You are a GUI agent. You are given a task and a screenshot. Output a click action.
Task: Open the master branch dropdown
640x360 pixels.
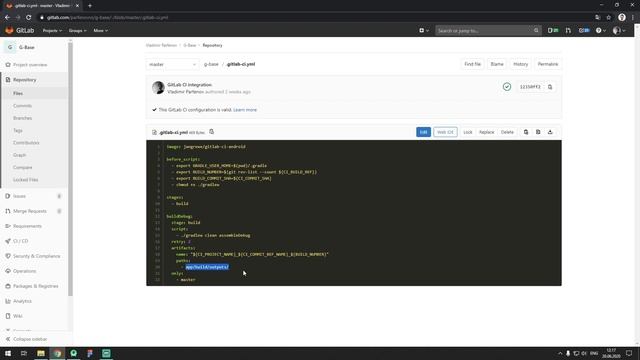pos(172,64)
